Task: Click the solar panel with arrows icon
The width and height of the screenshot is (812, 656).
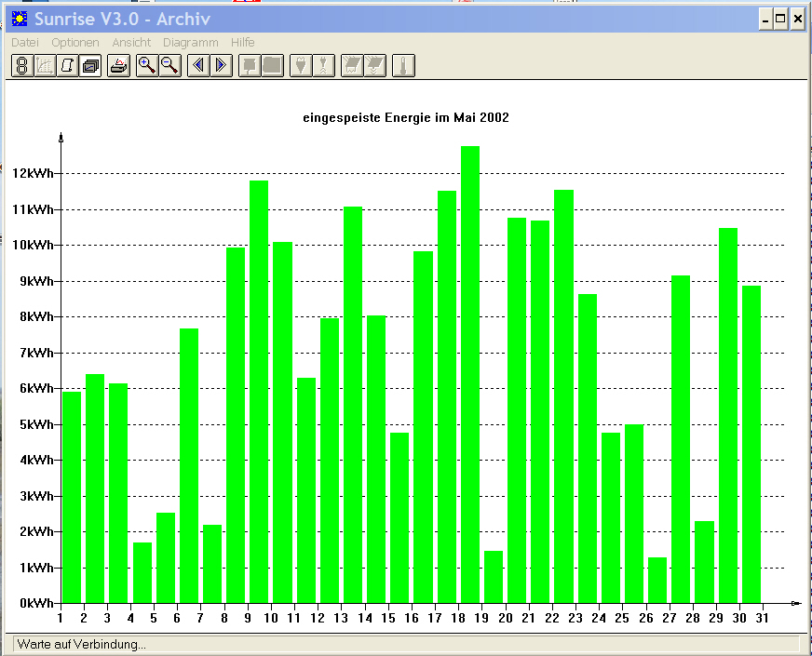Action: tap(375, 66)
